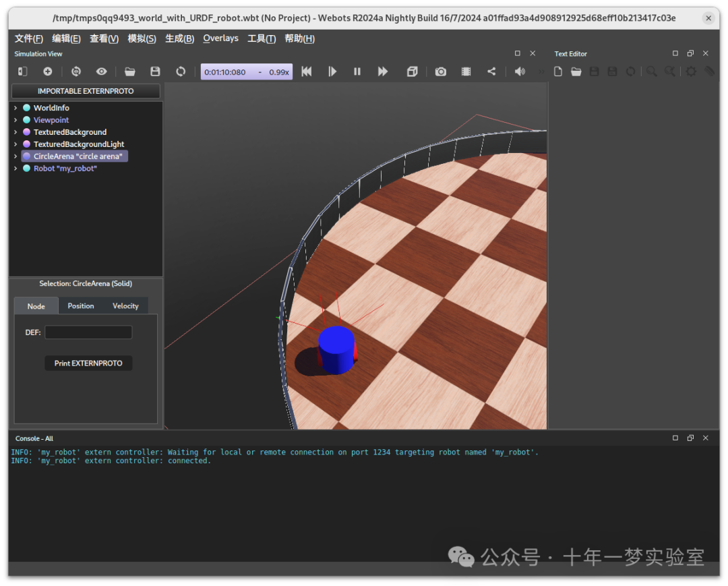Toggle the 3D rendering cube icon

click(x=412, y=71)
